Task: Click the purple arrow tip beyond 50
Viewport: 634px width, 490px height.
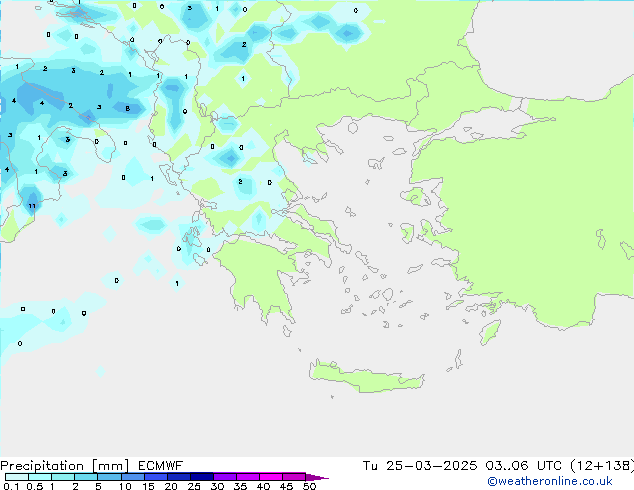Action: [x=317, y=478]
